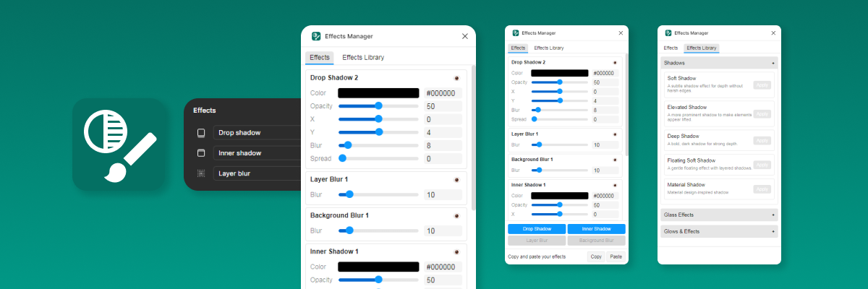The height and width of the screenshot is (289, 868).
Task: Click Effects Library tab in the Shadows presets window
Action: pos(702,48)
